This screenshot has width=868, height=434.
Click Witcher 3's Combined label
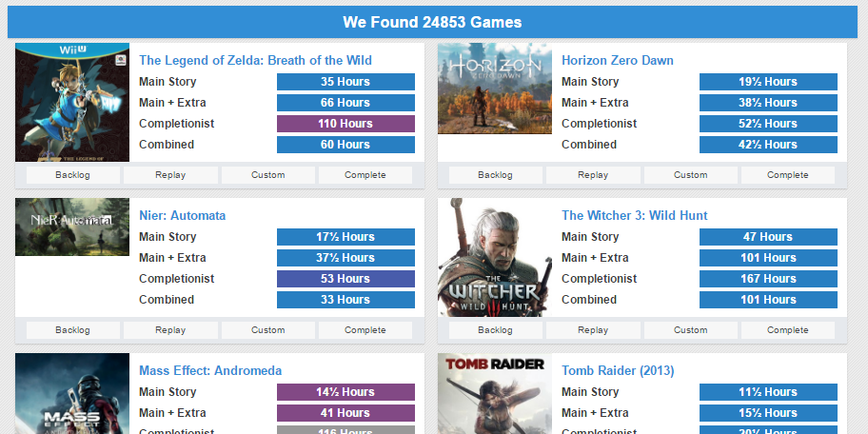(589, 300)
